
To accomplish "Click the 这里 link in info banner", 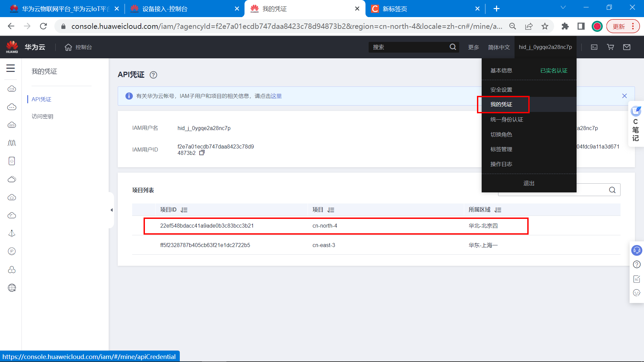I will [276, 96].
